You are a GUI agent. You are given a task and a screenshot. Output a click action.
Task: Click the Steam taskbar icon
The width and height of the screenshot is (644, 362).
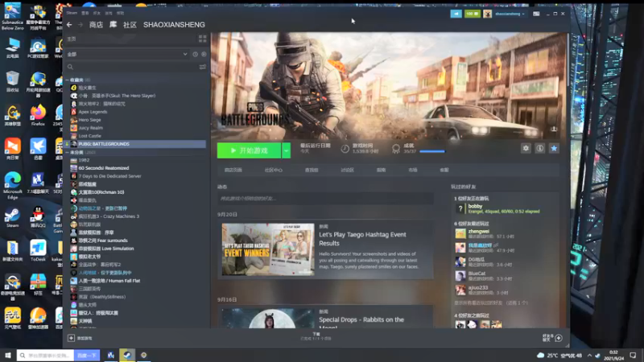click(127, 355)
